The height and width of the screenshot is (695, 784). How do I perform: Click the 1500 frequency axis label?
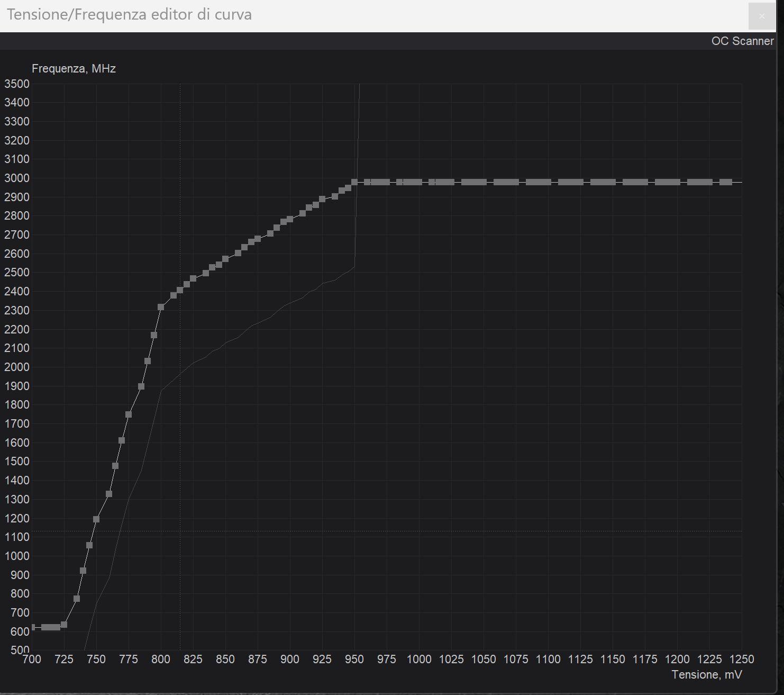click(x=17, y=462)
